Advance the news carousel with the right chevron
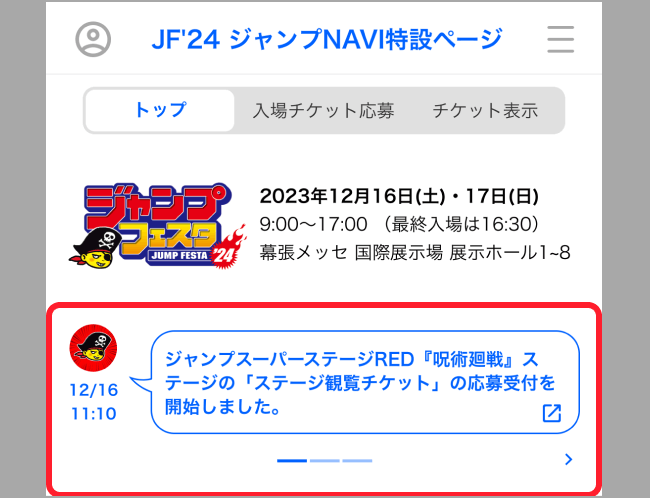Image resolution: width=650 pixels, height=498 pixels. click(568, 459)
